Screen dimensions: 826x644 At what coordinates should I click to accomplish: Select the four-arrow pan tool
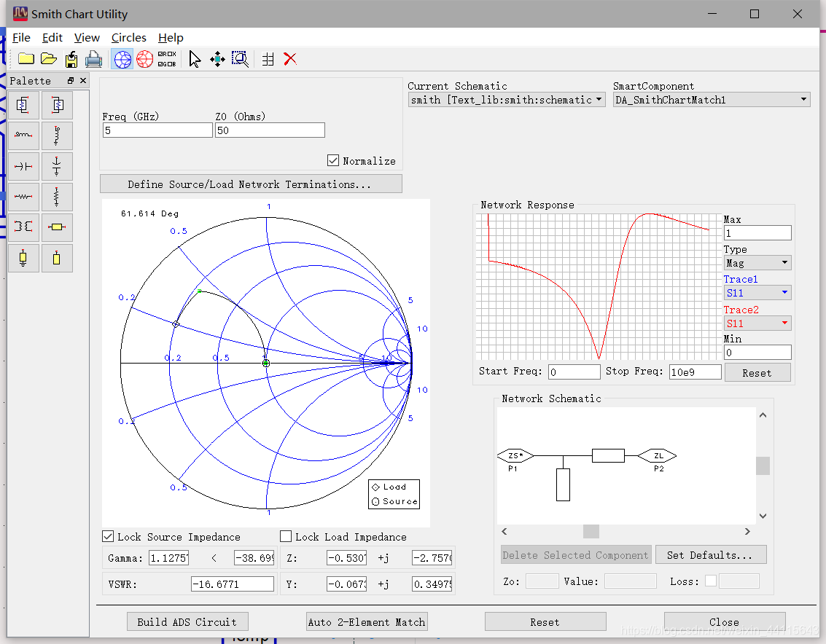pyautogui.click(x=217, y=59)
